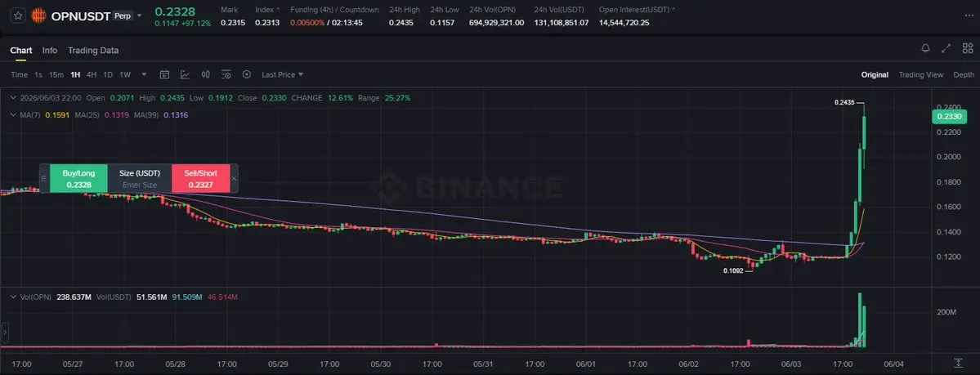The height and width of the screenshot is (375, 980).
Task: Click the 0.2435 high price marker
Action: click(x=844, y=102)
